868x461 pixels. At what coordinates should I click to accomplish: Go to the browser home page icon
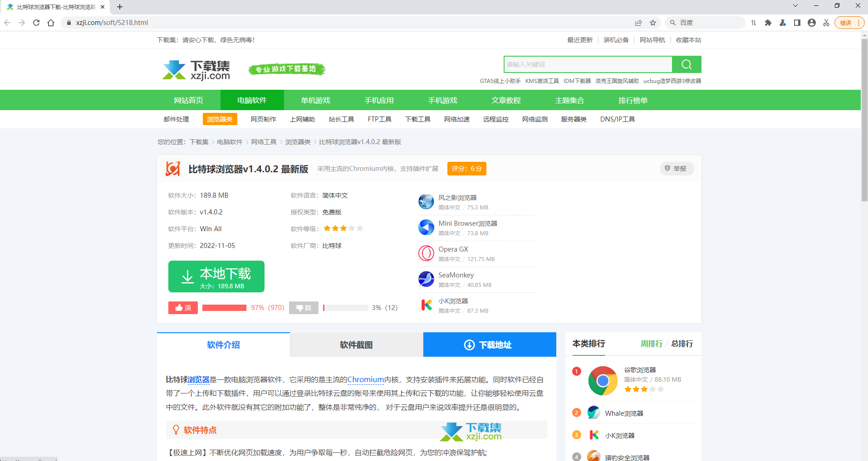tap(51, 23)
